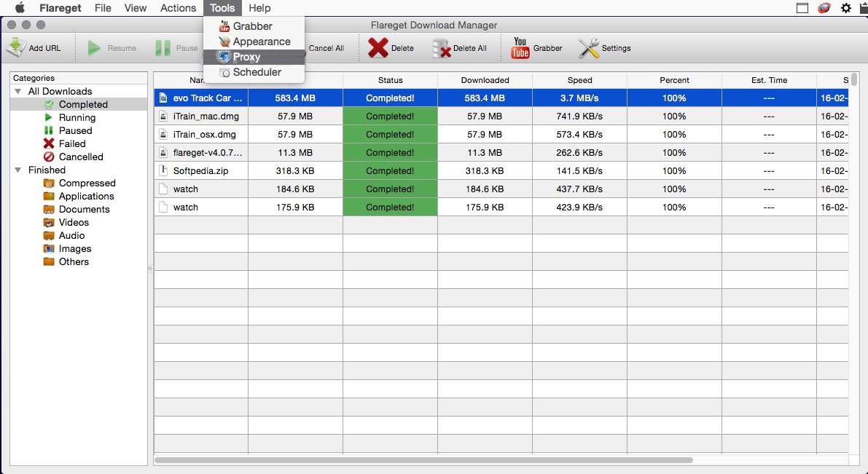
Task: Collapse the Finished tree group
Action: tap(18, 170)
